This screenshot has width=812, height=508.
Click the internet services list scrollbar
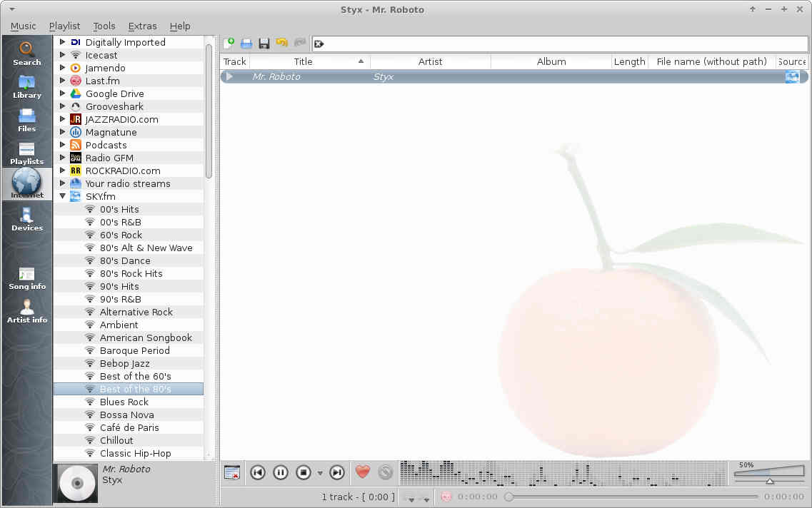point(209,111)
